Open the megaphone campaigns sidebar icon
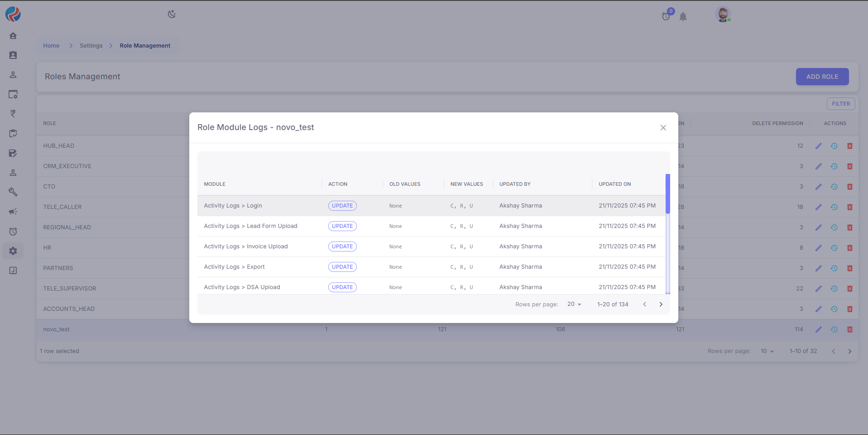Screen dimensions: 868x435 point(13,212)
